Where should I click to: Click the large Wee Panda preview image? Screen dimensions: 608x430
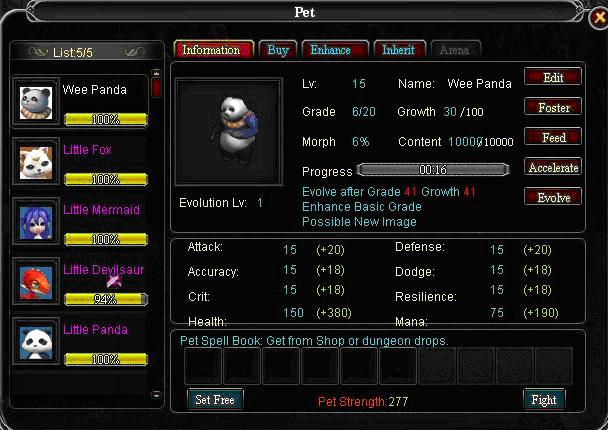(x=229, y=131)
